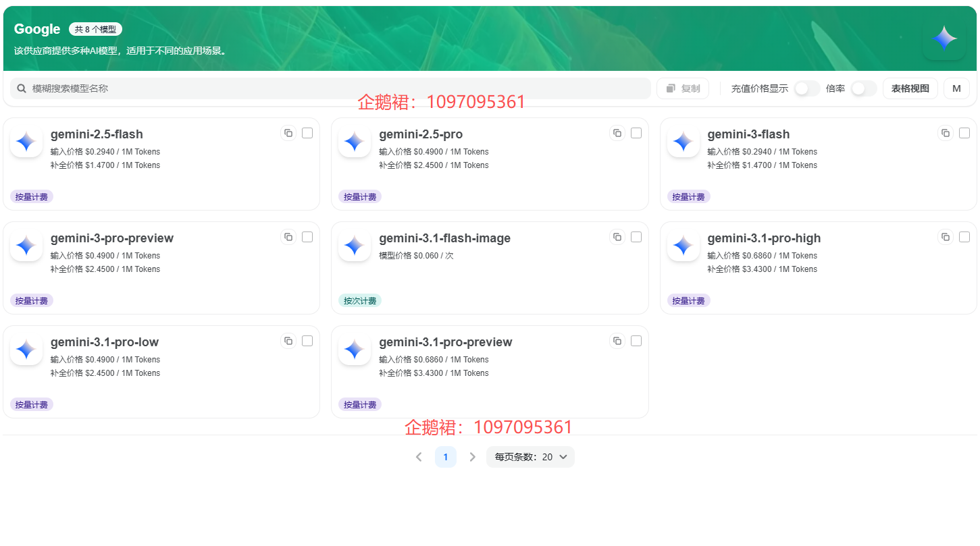Click the Gemini logo on gemini-2.5-pro card
This screenshot has height=546, width=980.
coord(355,142)
